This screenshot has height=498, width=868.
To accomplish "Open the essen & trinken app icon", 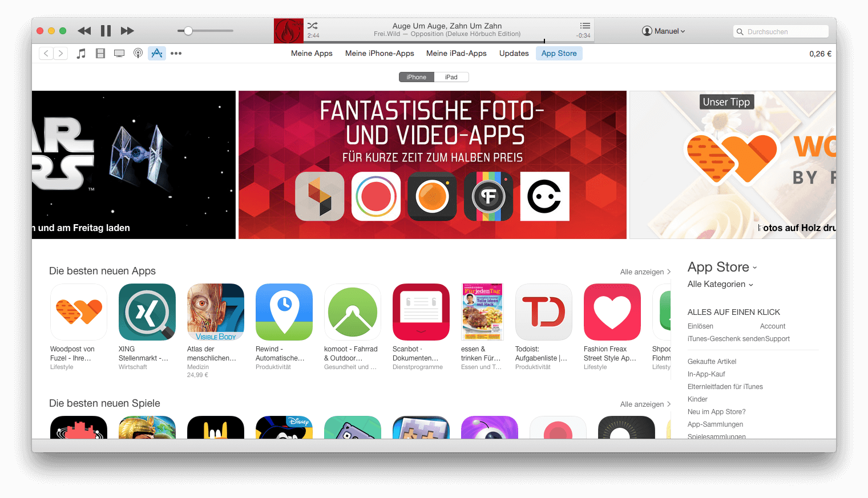I will (482, 312).
